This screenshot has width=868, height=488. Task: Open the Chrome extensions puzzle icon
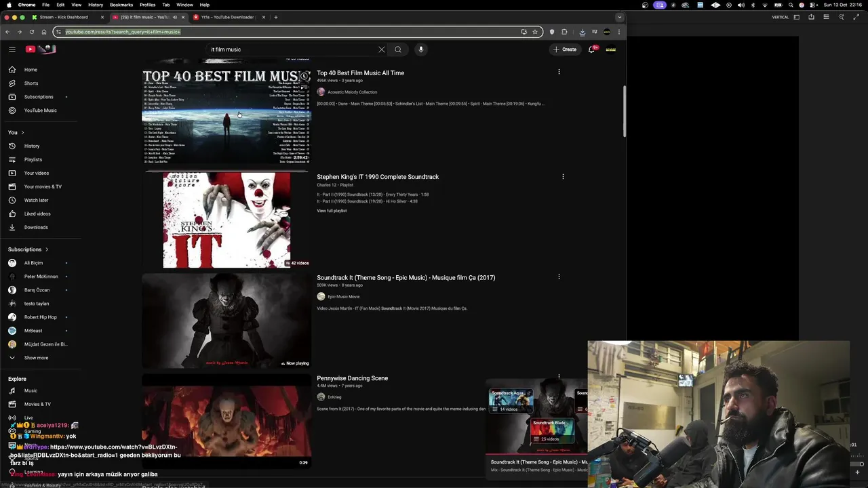click(564, 32)
